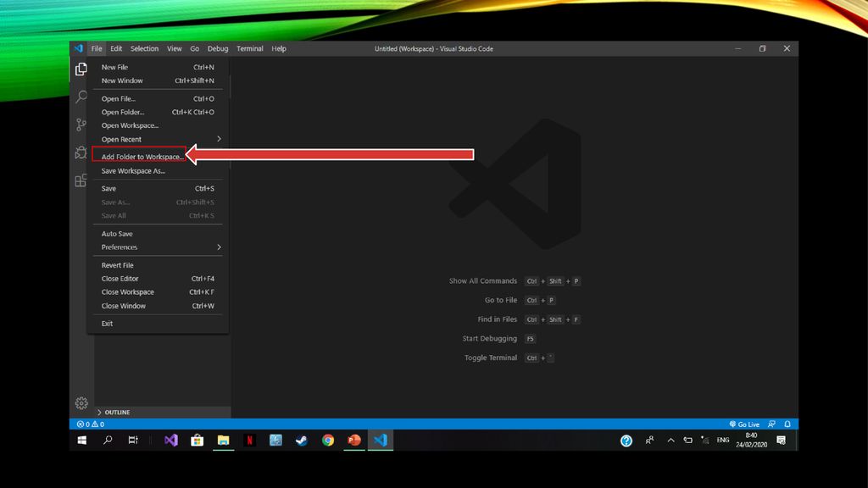Expand the Outline section
The height and width of the screenshot is (488, 868).
point(162,413)
